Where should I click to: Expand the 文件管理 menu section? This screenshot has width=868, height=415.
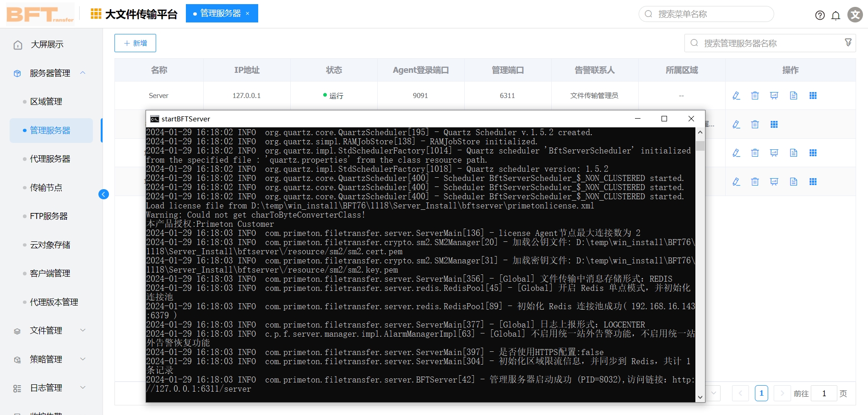[83, 330]
